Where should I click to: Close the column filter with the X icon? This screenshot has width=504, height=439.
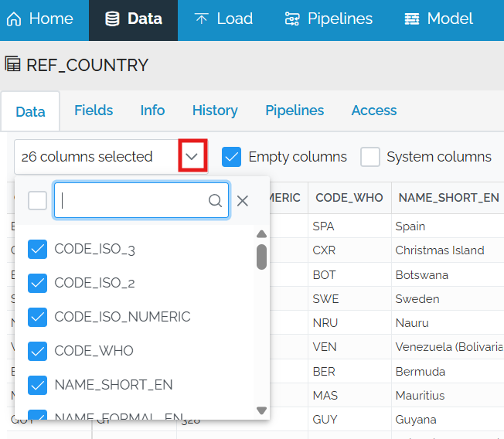[x=243, y=201]
